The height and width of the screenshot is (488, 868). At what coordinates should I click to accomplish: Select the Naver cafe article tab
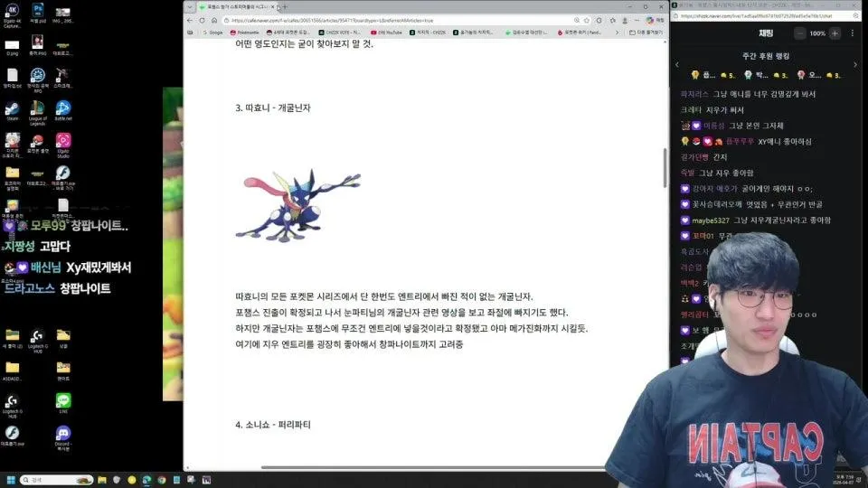point(235,7)
